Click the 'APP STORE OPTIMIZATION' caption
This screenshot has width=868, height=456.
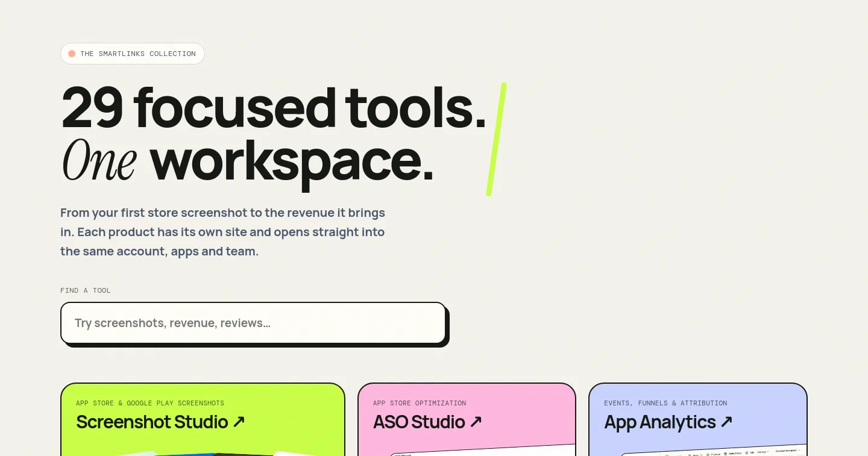point(420,403)
